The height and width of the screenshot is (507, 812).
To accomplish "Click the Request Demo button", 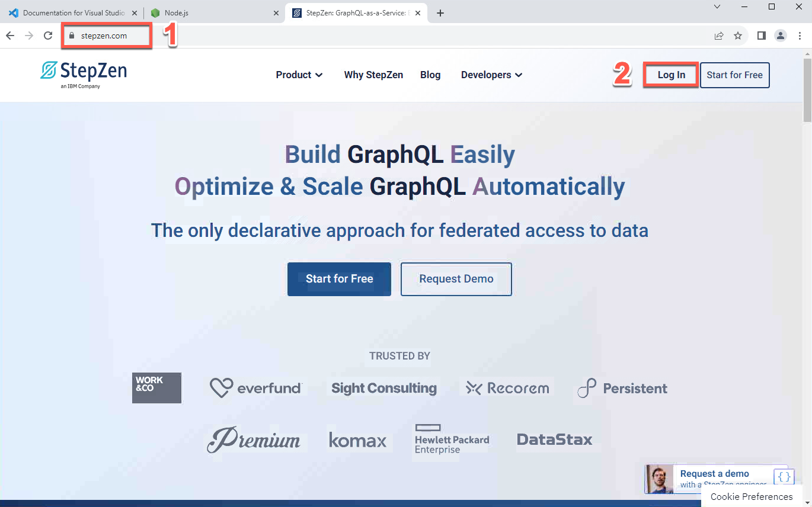I will pos(456,279).
